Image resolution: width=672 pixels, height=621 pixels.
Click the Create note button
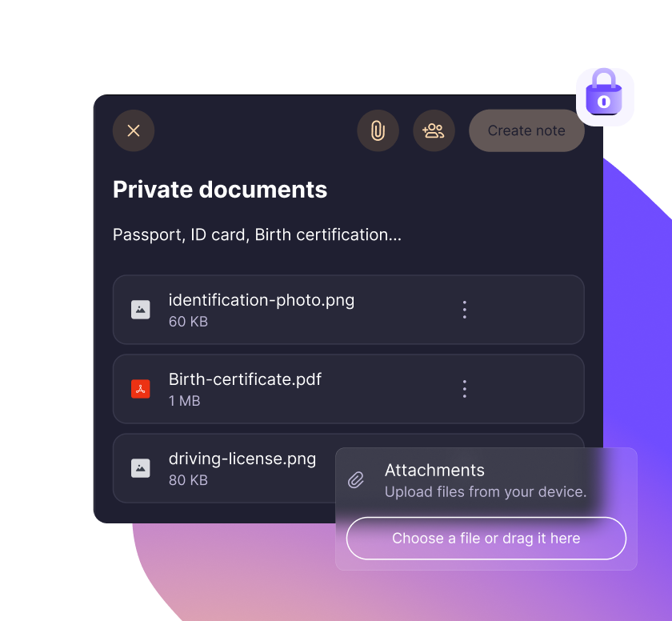(526, 130)
